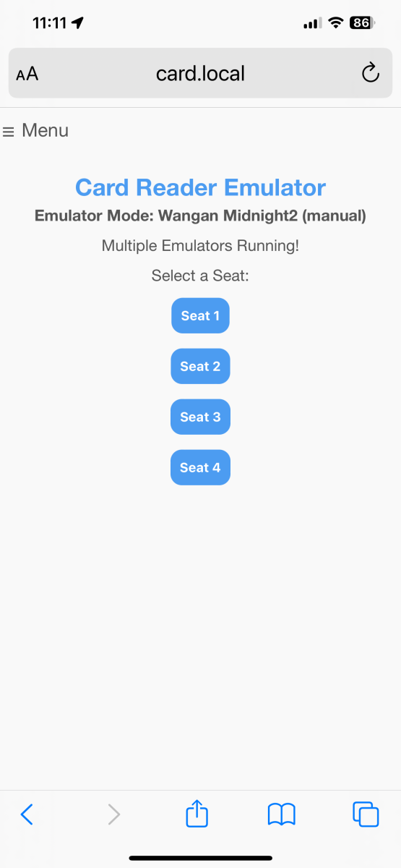Pick Seat 3 emulator
The width and height of the screenshot is (401, 868).
point(200,417)
